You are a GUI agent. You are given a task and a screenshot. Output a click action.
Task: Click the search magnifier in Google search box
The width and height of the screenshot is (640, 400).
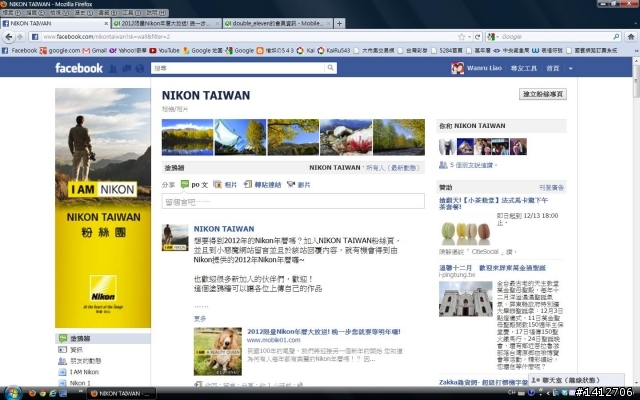click(616, 37)
